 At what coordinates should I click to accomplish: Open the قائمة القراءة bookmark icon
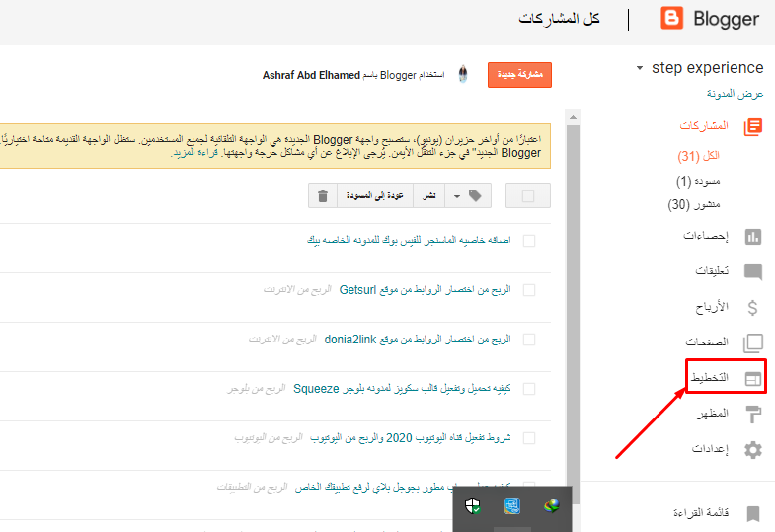[752, 513]
